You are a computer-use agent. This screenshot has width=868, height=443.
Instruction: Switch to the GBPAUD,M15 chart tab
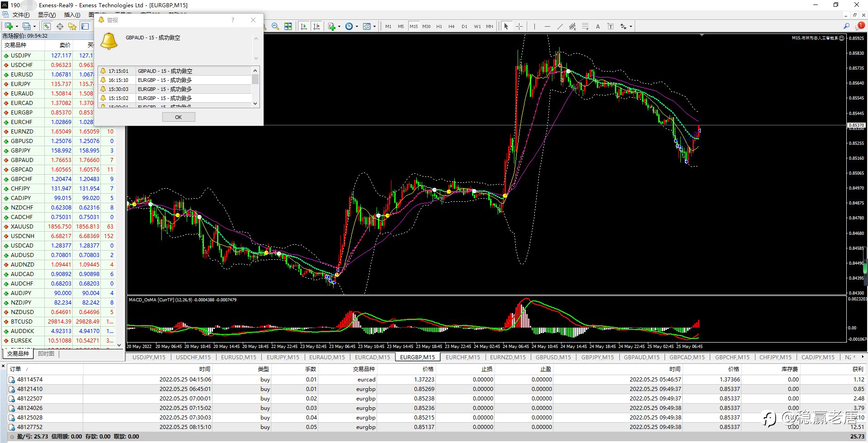pyautogui.click(x=642, y=357)
